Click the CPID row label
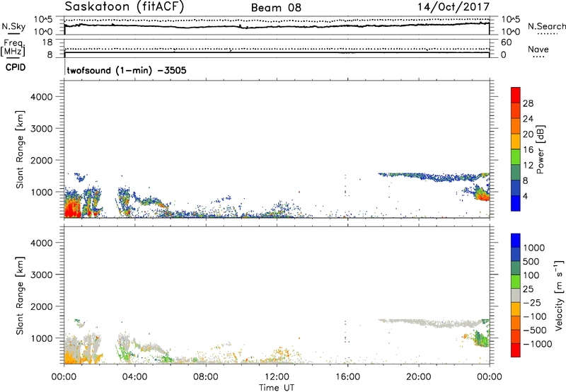The image size is (566, 392). [x=16, y=67]
